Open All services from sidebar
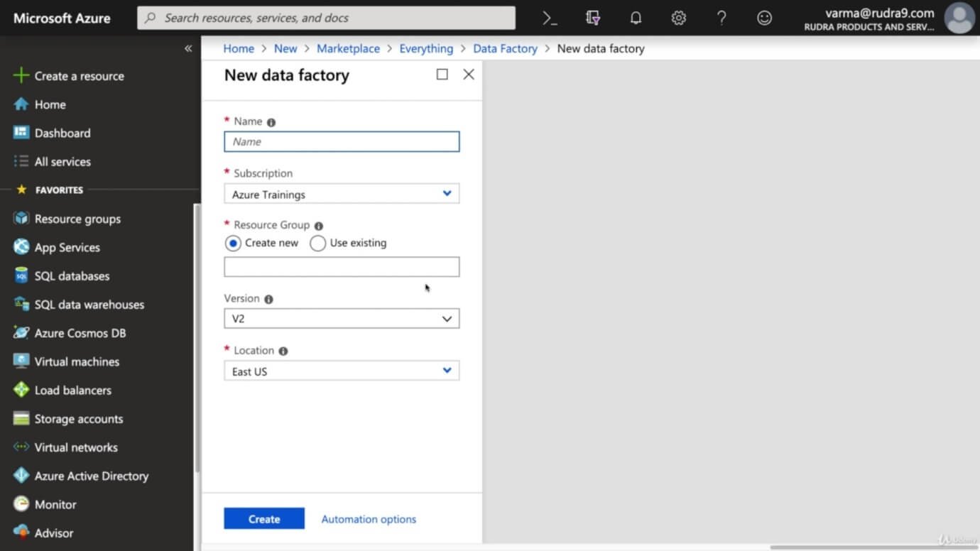Image resolution: width=980 pixels, height=551 pixels. point(62,161)
